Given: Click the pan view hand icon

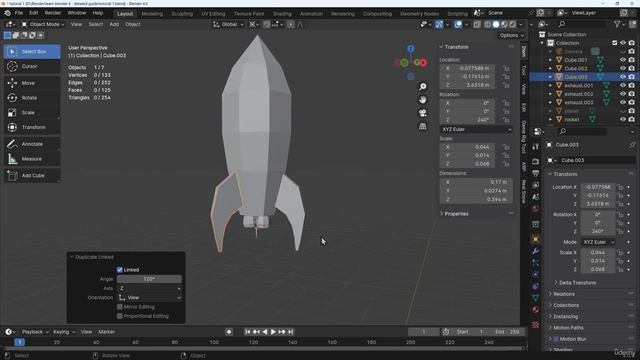Looking at the screenshot, I should coord(422,100).
